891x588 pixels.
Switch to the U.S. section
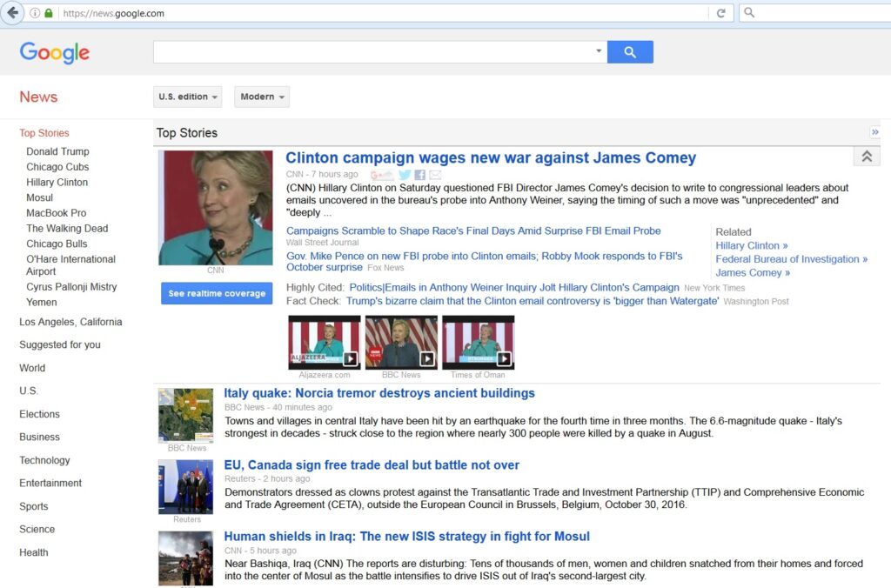pyautogui.click(x=29, y=391)
